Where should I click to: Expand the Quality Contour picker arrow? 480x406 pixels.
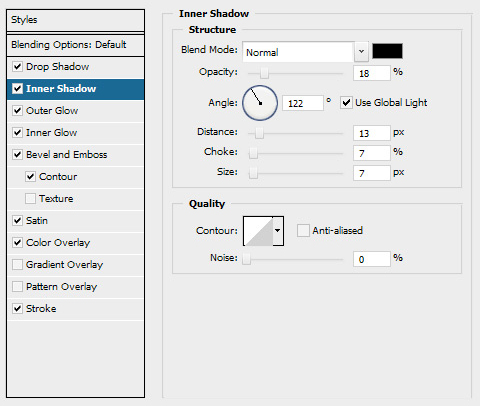tap(278, 231)
